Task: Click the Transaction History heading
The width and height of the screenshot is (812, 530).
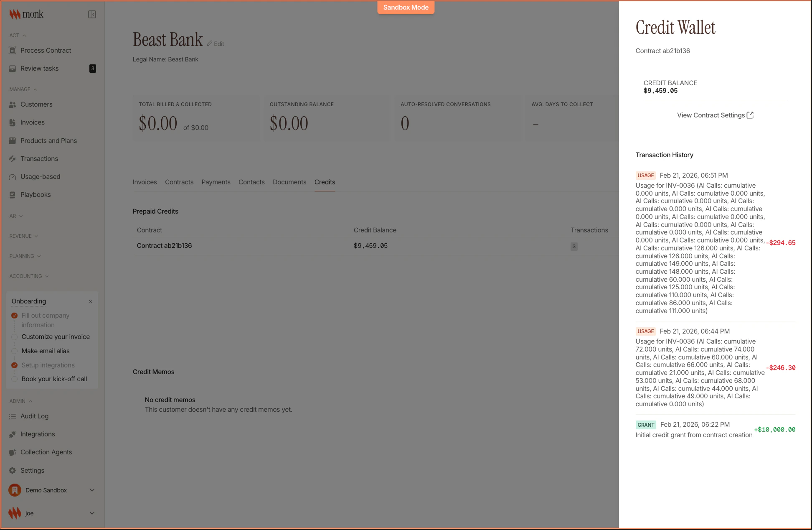Action: coord(664,155)
